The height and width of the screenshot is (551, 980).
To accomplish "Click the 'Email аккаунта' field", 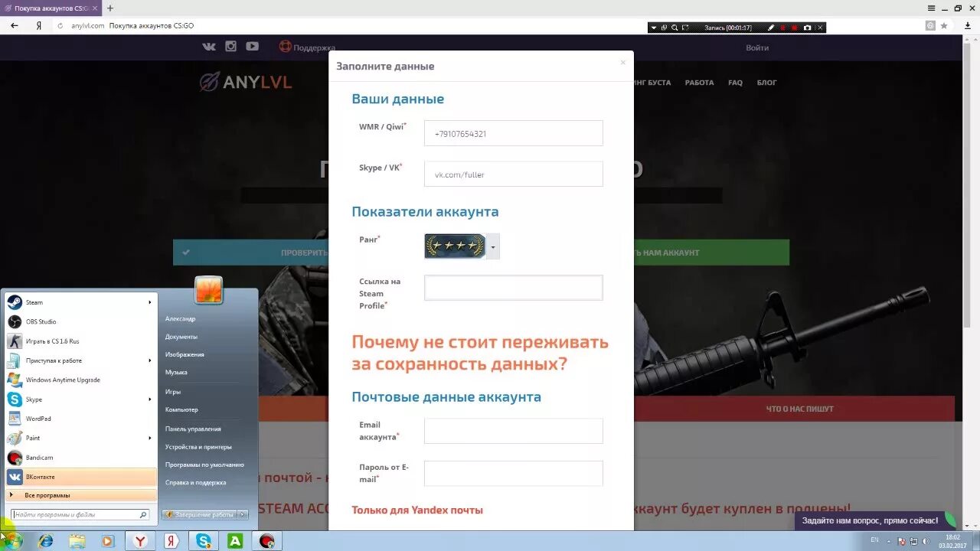I will 514,431.
